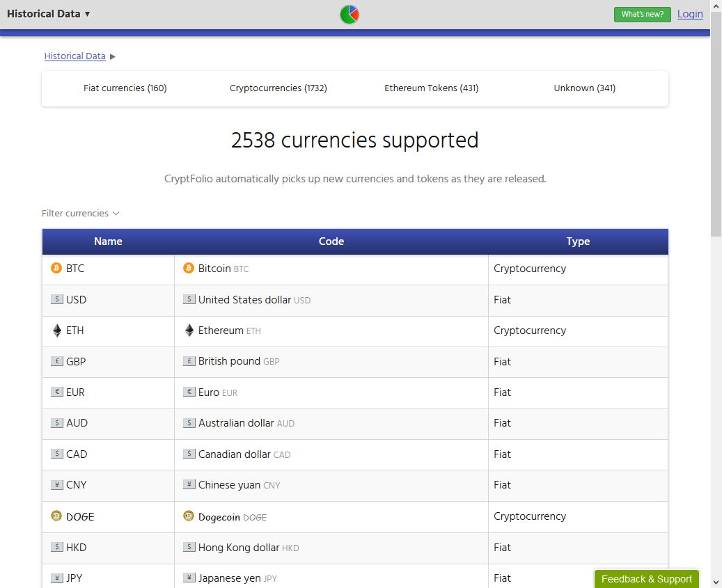The width and height of the screenshot is (722, 588).
Task: Click the Bitcoin icon in the Name column
Action: click(56, 268)
